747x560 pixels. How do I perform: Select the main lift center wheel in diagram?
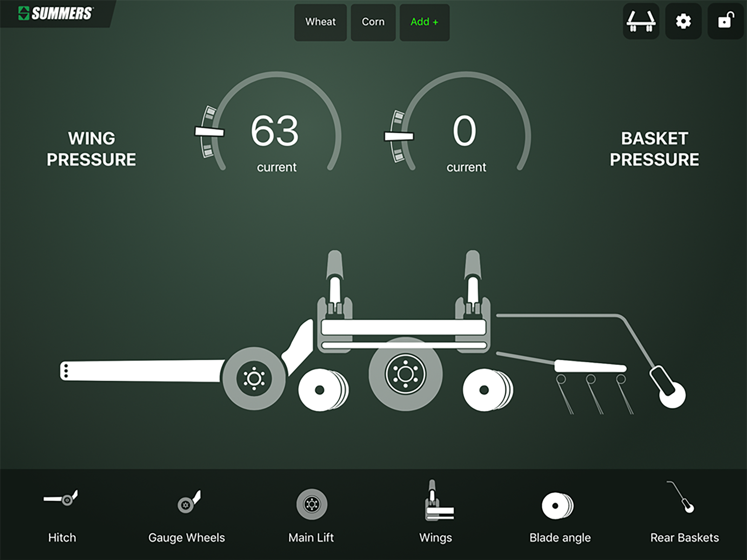click(x=405, y=374)
